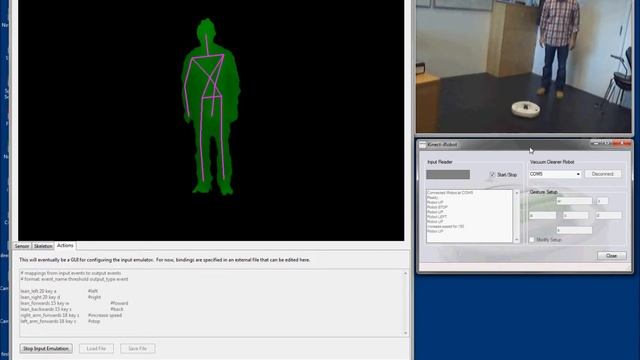Toggle the Start/Stop checkbox
Image resolution: width=640 pixels, height=360 pixels.
[x=492, y=175]
